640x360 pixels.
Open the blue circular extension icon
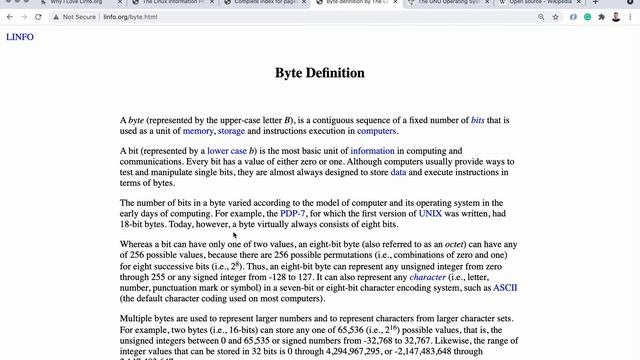pyautogui.click(x=573, y=17)
